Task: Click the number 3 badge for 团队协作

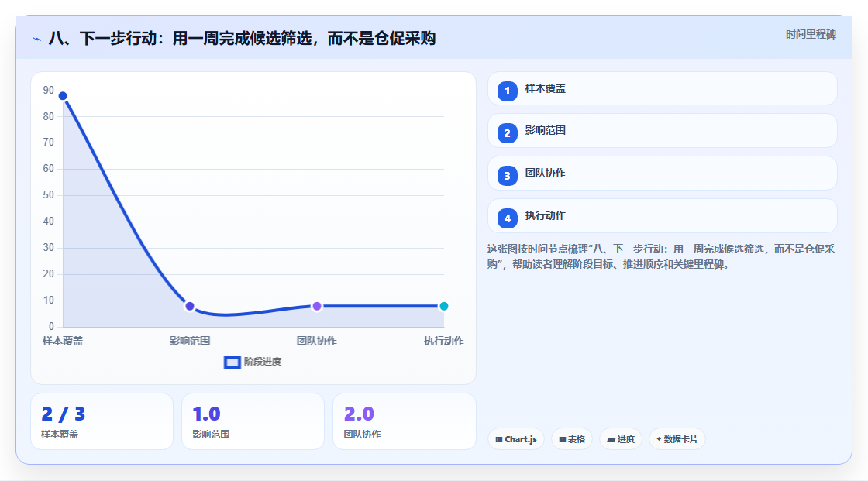Action: [x=507, y=176]
